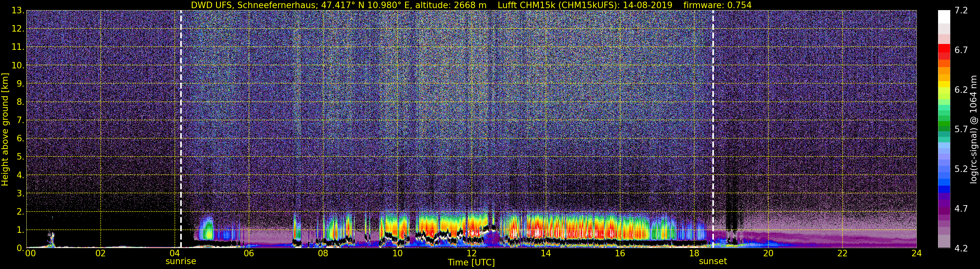Click the '08' time axis tick label

[323, 254]
